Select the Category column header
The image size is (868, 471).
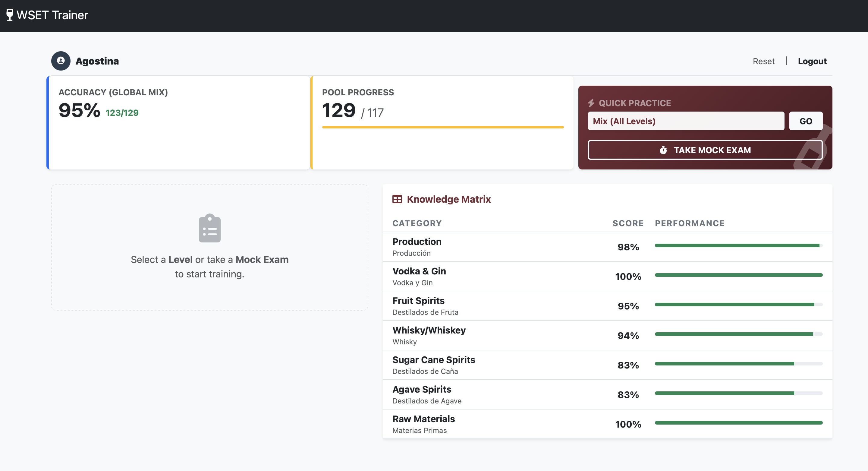click(417, 223)
